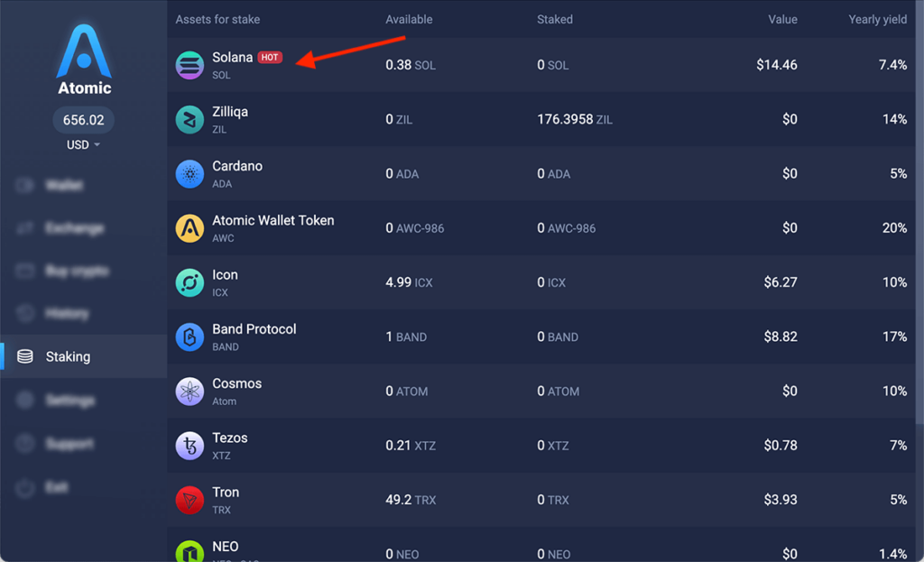Screen dimensions: 924x562
Task: Click the Tron coin icon
Action: pyautogui.click(x=189, y=500)
